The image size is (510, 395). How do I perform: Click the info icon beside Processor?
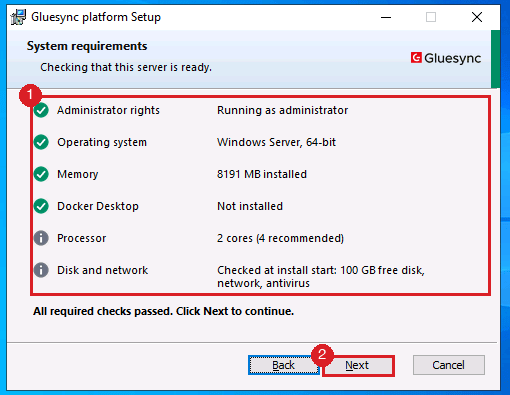point(41,238)
